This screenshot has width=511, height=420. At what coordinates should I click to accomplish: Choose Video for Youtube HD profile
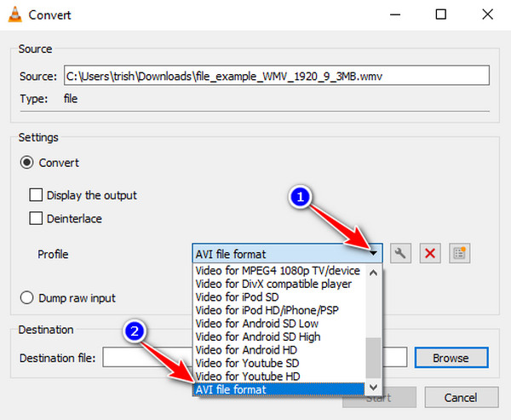(279, 377)
